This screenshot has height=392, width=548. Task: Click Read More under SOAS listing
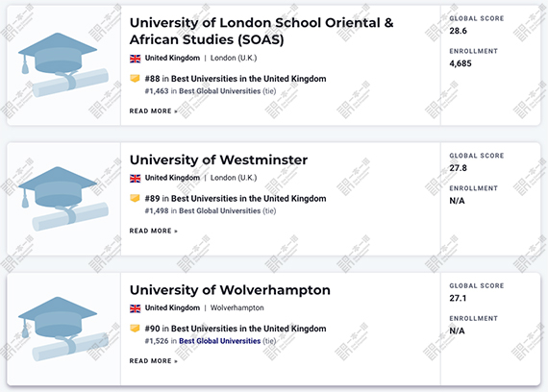coord(154,111)
